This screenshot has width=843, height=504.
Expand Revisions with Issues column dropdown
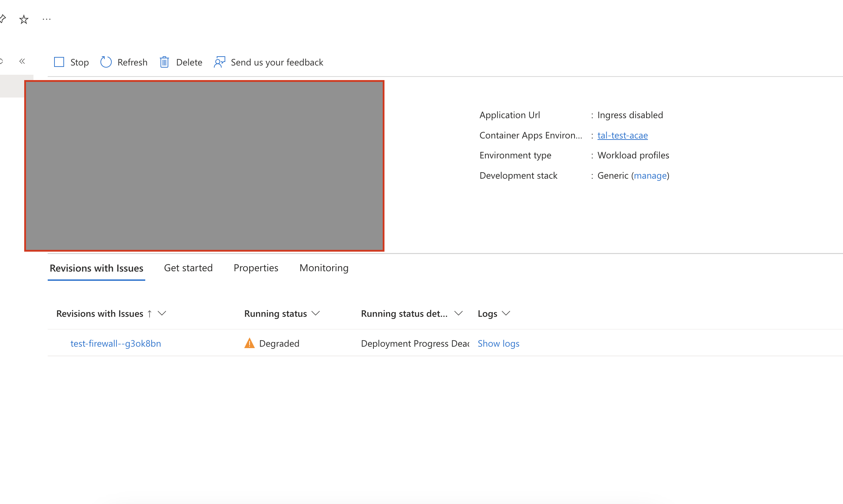(x=162, y=313)
